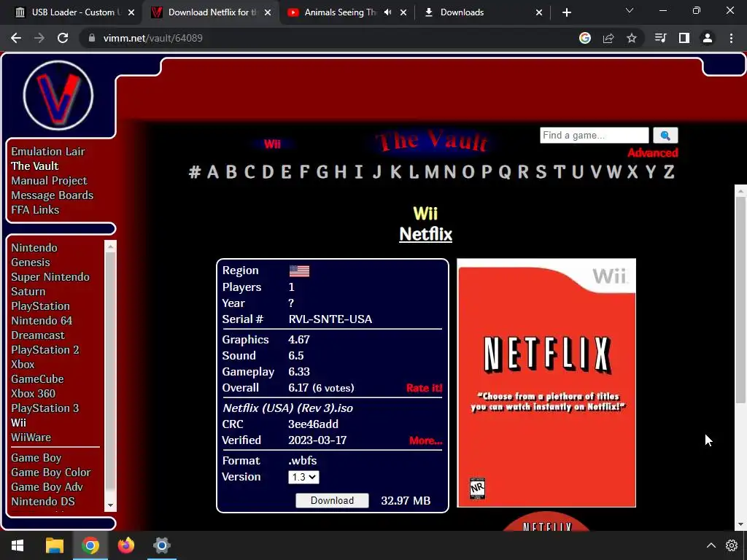Select Game Boy Color in the system list

[x=51, y=472]
